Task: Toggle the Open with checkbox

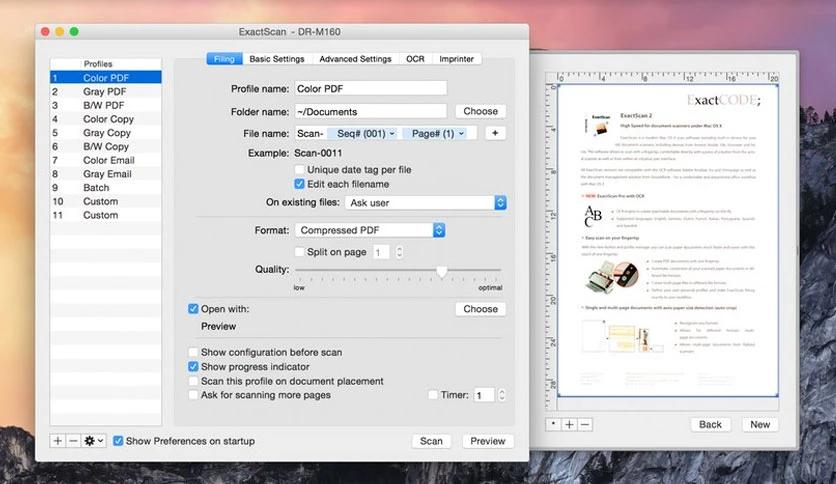Action: (x=193, y=309)
